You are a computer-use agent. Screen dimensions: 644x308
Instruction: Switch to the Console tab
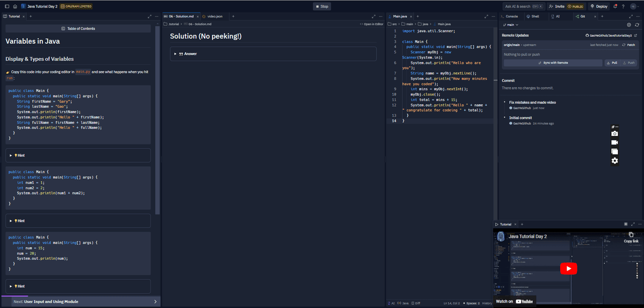point(511,16)
